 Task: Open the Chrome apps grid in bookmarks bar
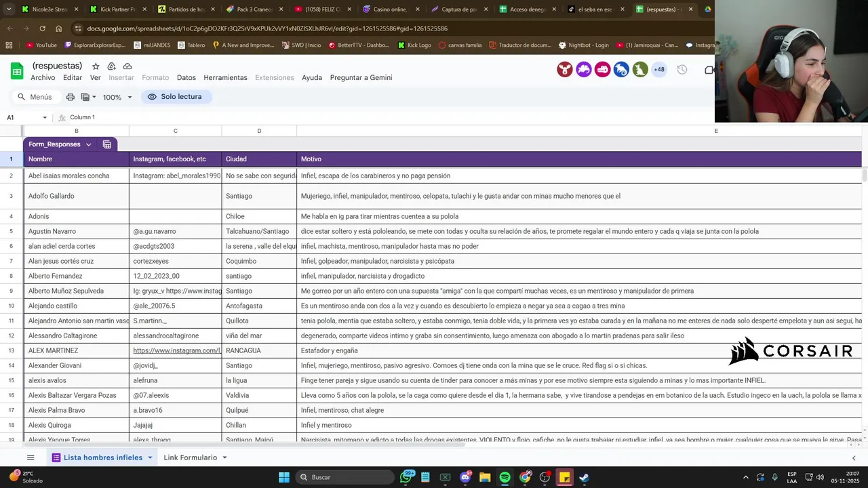click(9, 45)
